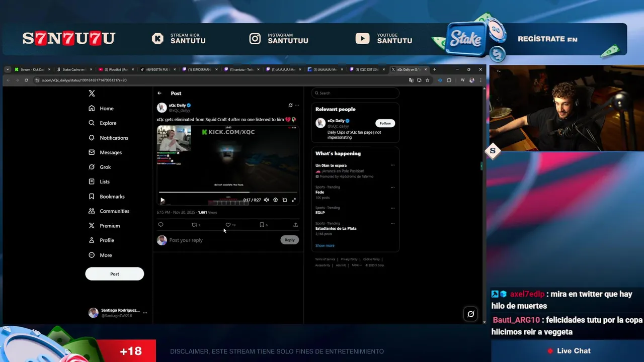Viewport: 644px width, 362px height.
Task: Open Communities in the X sidebar
Action: pos(109,211)
